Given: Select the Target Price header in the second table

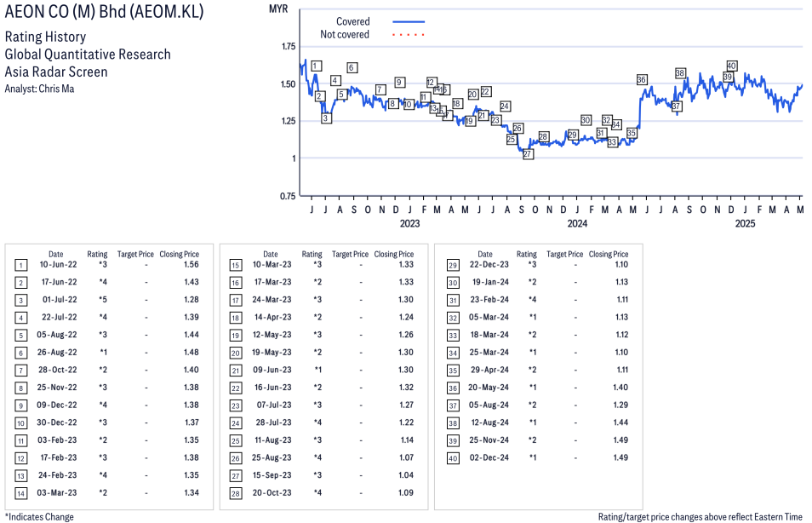Looking at the screenshot, I should (x=350, y=254).
